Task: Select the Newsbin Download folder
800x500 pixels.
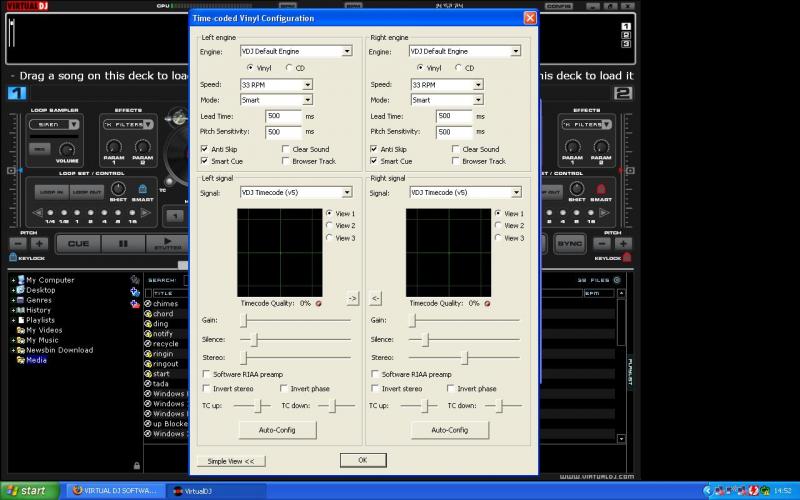Action: tap(60, 350)
